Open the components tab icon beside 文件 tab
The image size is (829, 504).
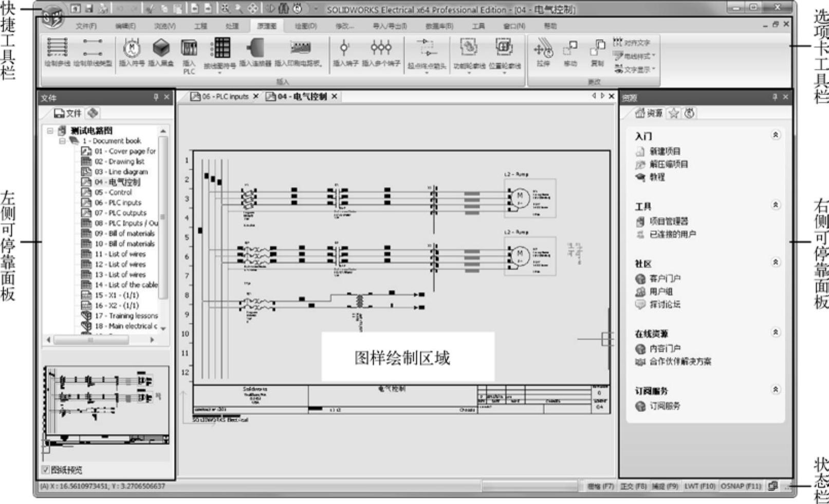coord(92,113)
